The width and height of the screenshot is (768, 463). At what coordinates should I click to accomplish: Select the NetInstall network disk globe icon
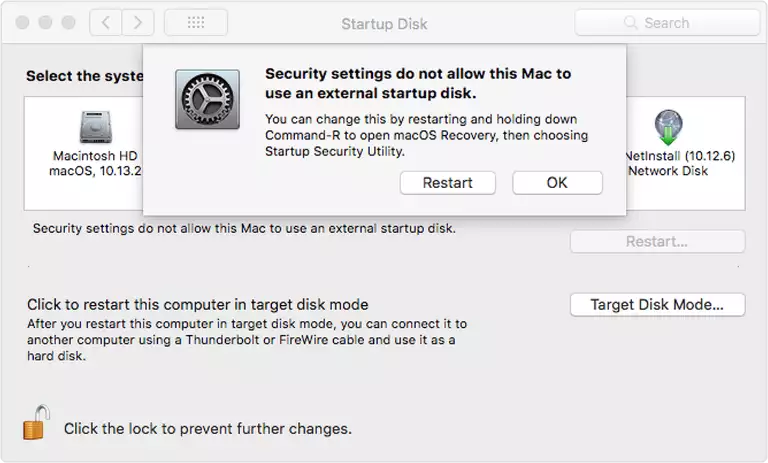pos(667,127)
